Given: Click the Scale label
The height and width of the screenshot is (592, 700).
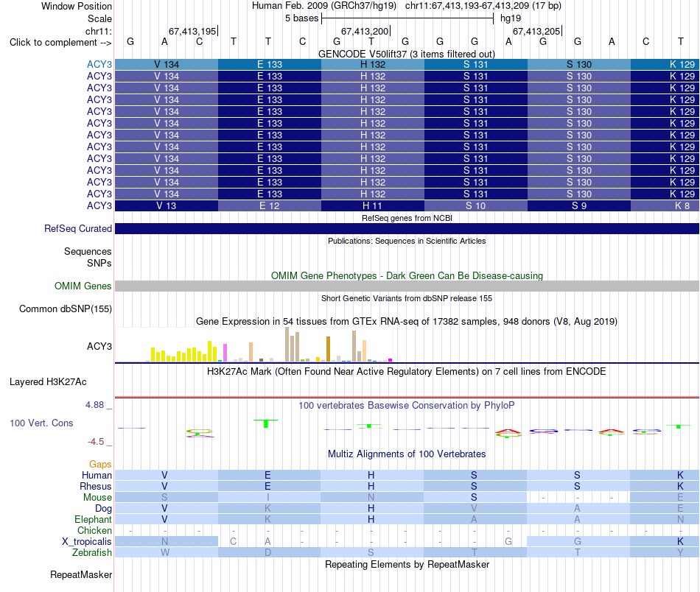Looking at the screenshot, I should pos(99,18).
